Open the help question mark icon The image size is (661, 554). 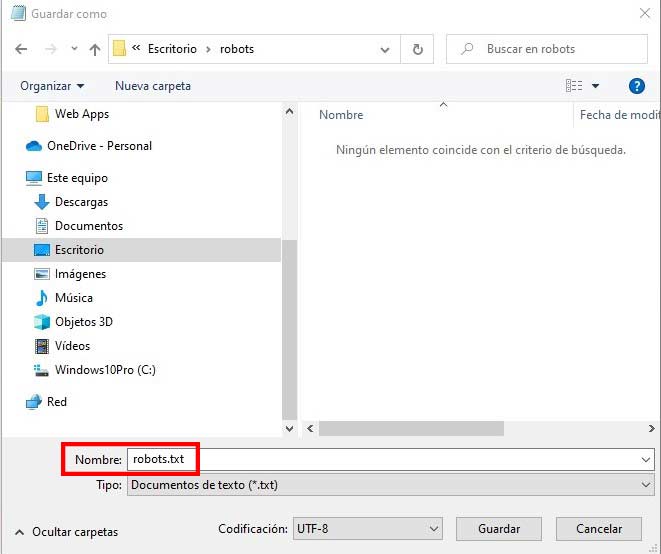[x=636, y=86]
